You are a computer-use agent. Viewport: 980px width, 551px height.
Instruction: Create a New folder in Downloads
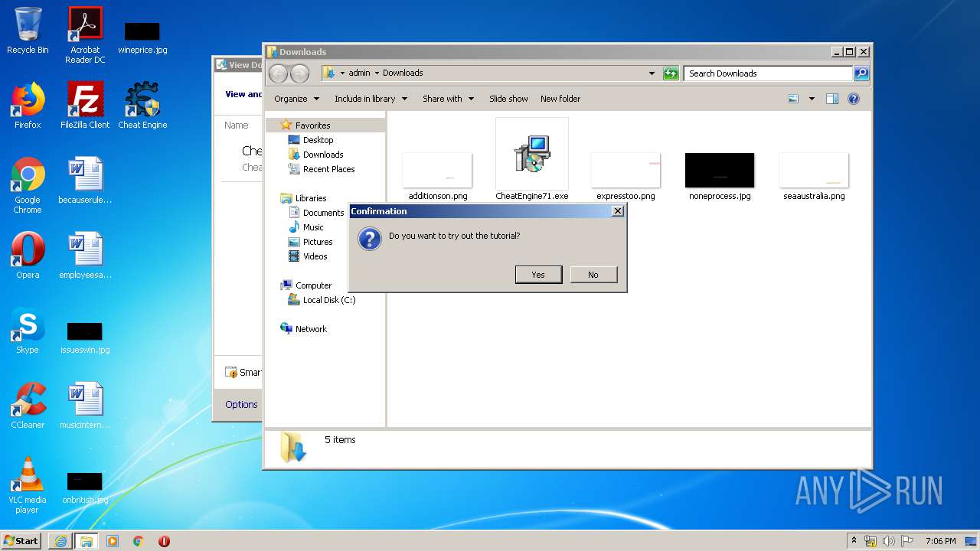pos(560,99)
